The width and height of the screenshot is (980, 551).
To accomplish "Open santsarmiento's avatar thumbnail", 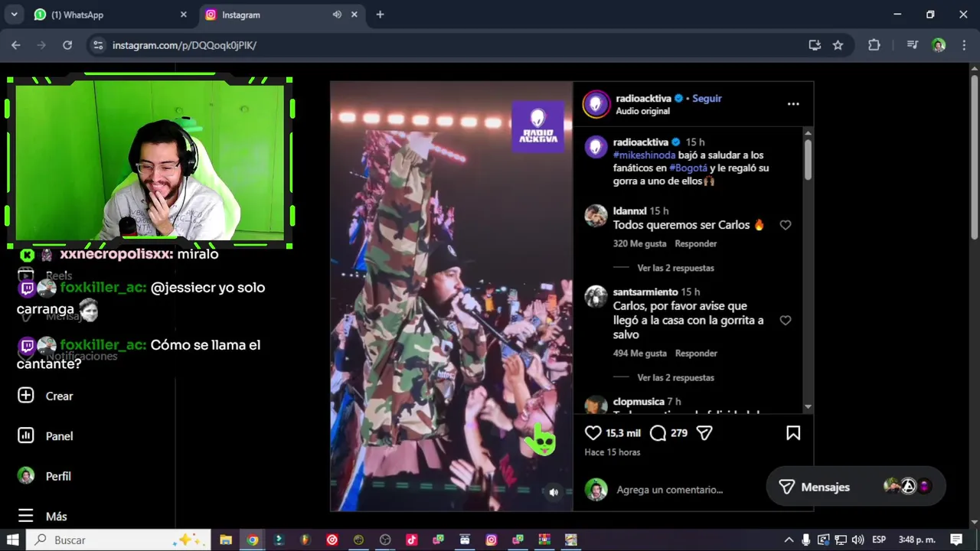I will click(596, 297).
